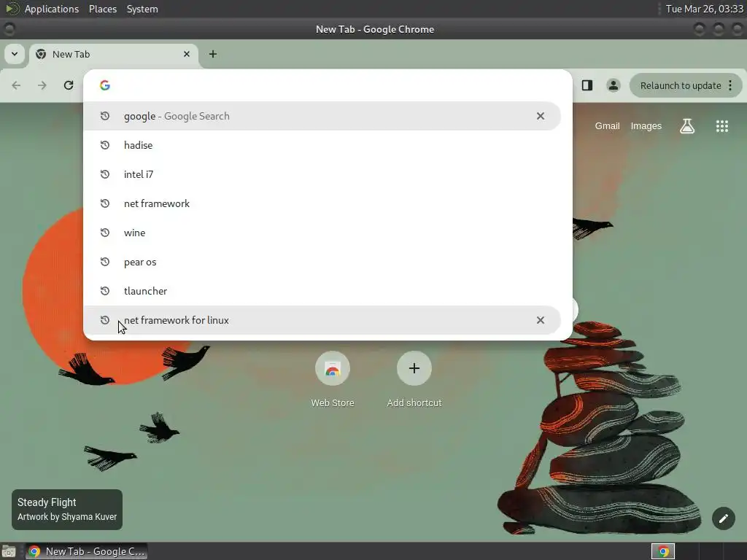Select the google - Google Search suggestion
747x560 pixels.
pyautogui.click(x=322, y=116)
